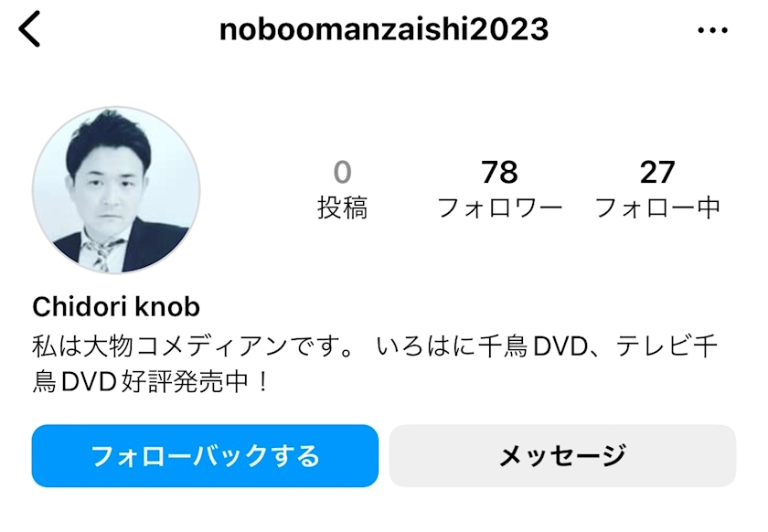This screenshot has width=768, height=532.
Task: Tap the noboomanzaishi2023 username header
Action: pyautogui.click(x=383, y=29)
